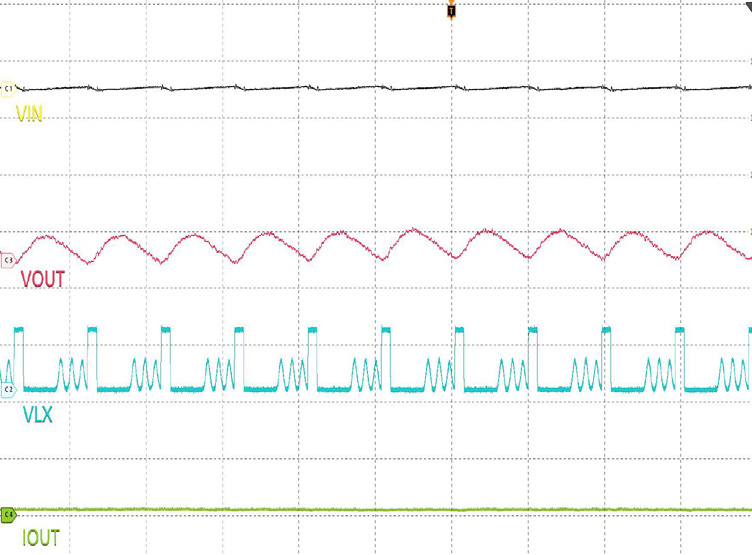Click the rightmost peak of VOUT waveform
This screenshot has height=555, width=752.
click(709, 233)
